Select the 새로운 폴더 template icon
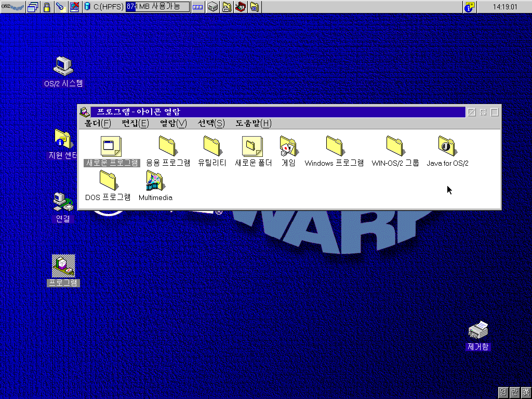Image resolution: width=532 pixels, height=399 pixels. pos(253,151)
